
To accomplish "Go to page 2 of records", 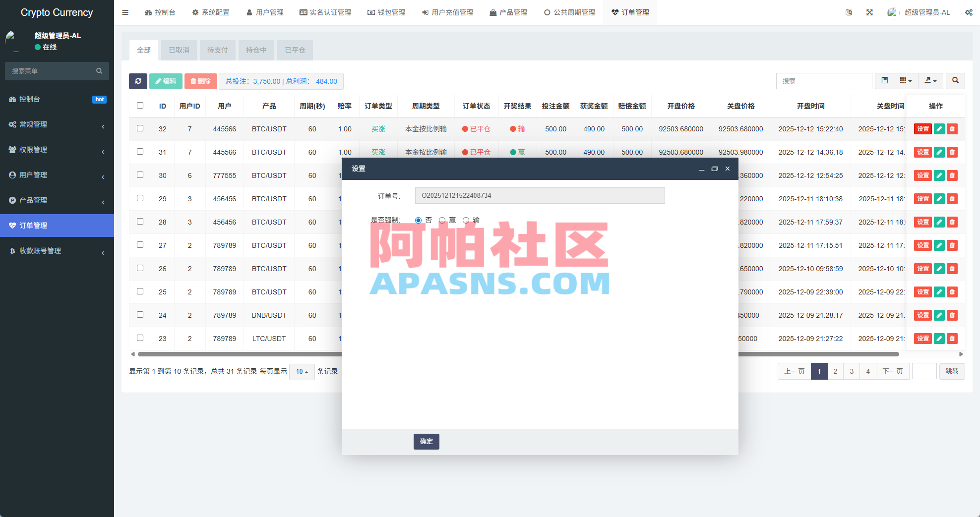I will (835, 371).
